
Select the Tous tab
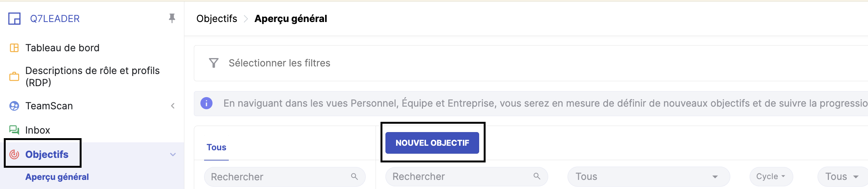[x=216, y=147]
